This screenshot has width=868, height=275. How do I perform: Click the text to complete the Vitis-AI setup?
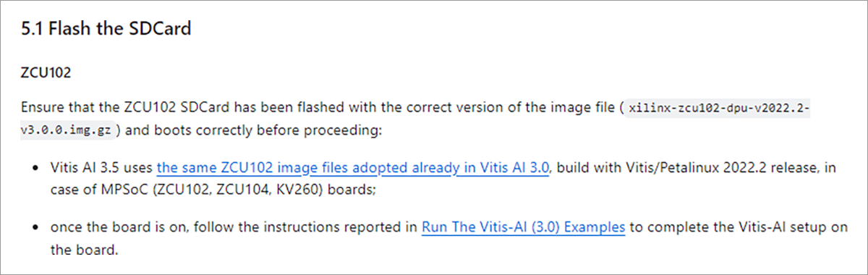click(x=729, y=227)
